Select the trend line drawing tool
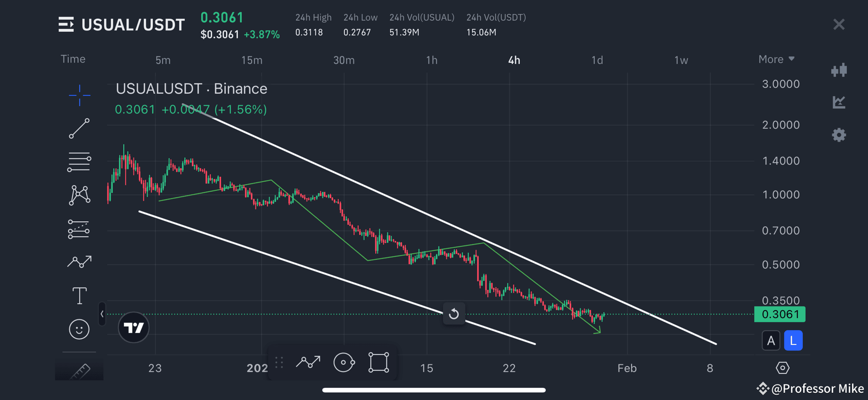 79,129
